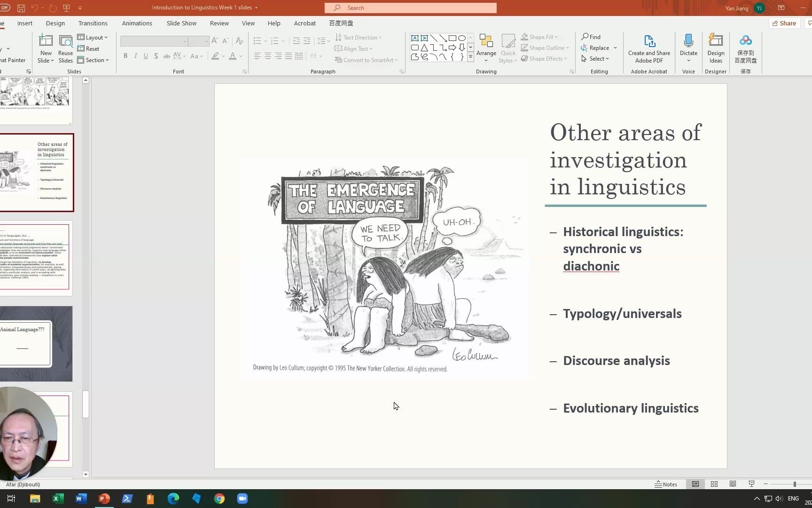Viewport: 812px width, 508px height.
Task: Increase list indent level
Action: (307, 41)
